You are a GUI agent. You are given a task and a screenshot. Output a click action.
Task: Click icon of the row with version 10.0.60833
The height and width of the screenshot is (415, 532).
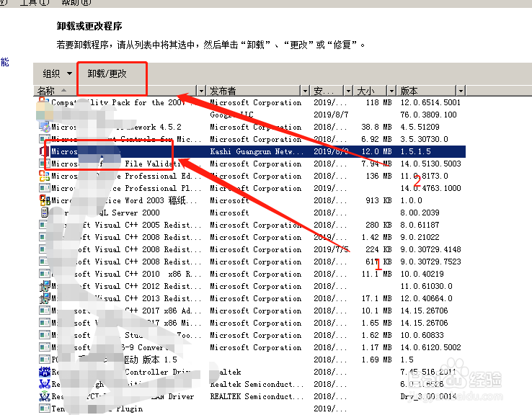pos(45,335)
